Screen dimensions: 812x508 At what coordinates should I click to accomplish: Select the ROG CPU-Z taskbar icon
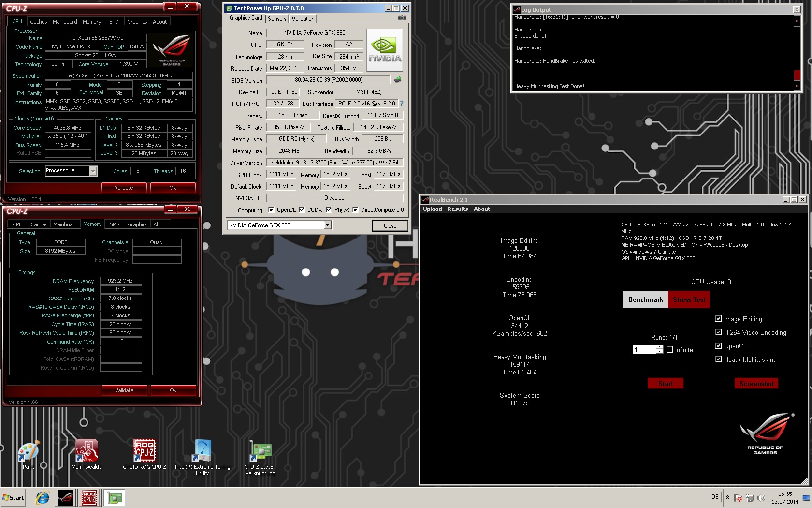pos(89,497)
